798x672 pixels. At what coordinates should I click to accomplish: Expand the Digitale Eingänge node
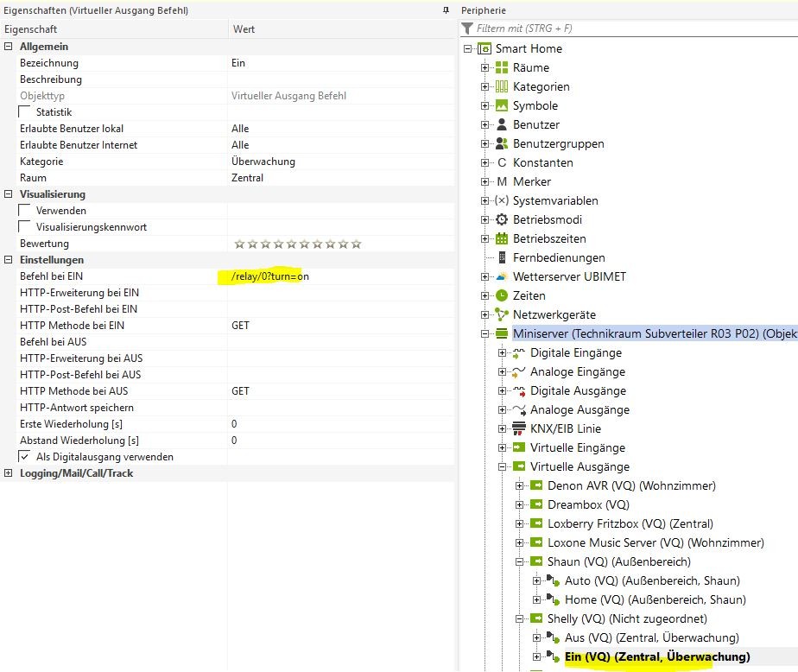[x=503, y=352]
